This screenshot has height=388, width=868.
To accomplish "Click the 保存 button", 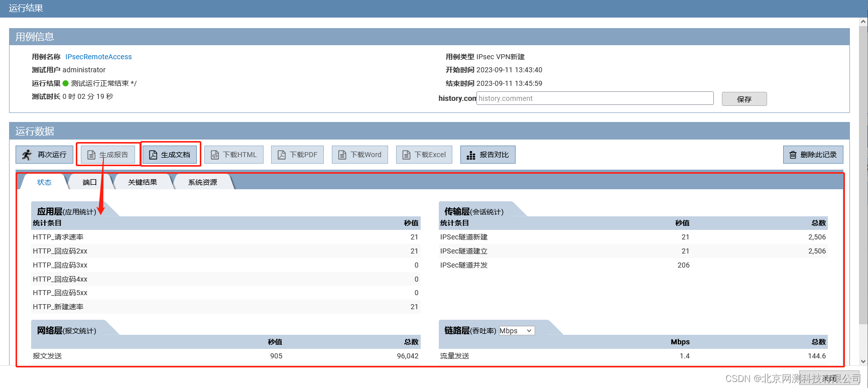I will point(744,99).
